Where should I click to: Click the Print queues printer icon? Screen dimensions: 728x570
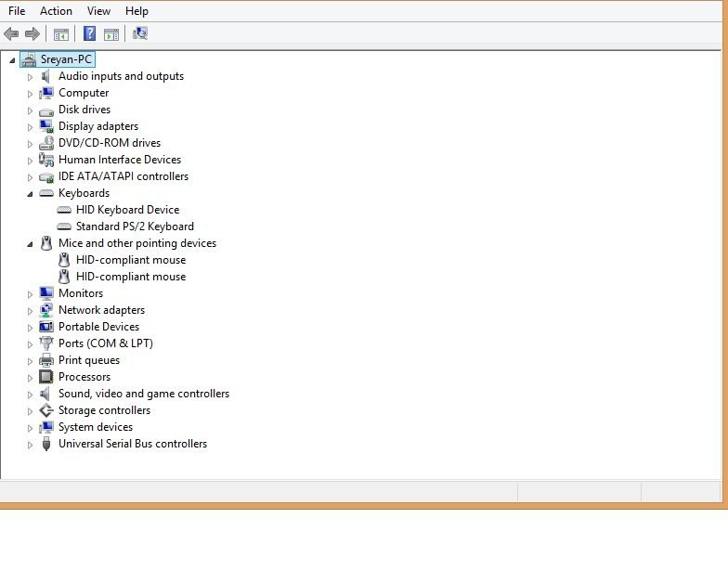point(46,360)
